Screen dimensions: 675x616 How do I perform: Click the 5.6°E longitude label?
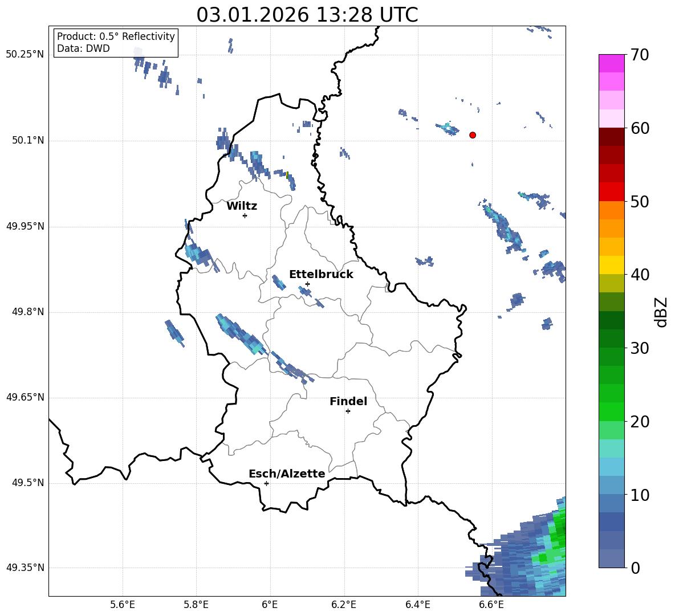tap(123, 605)
